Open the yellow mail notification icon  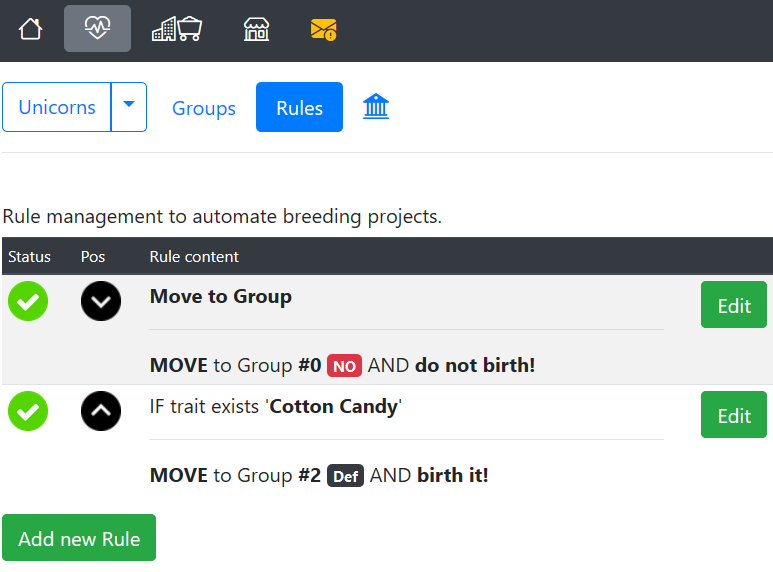click(x=323, y=29)
